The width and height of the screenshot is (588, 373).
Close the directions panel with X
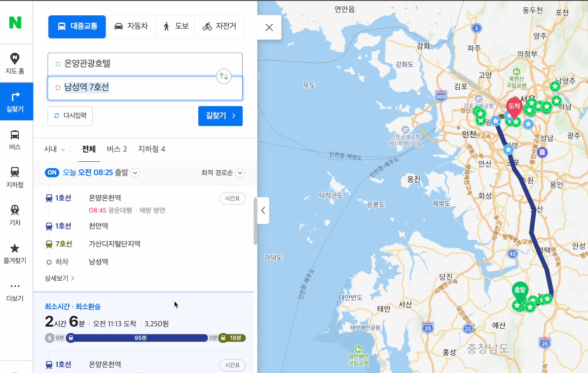pos(269,28)
